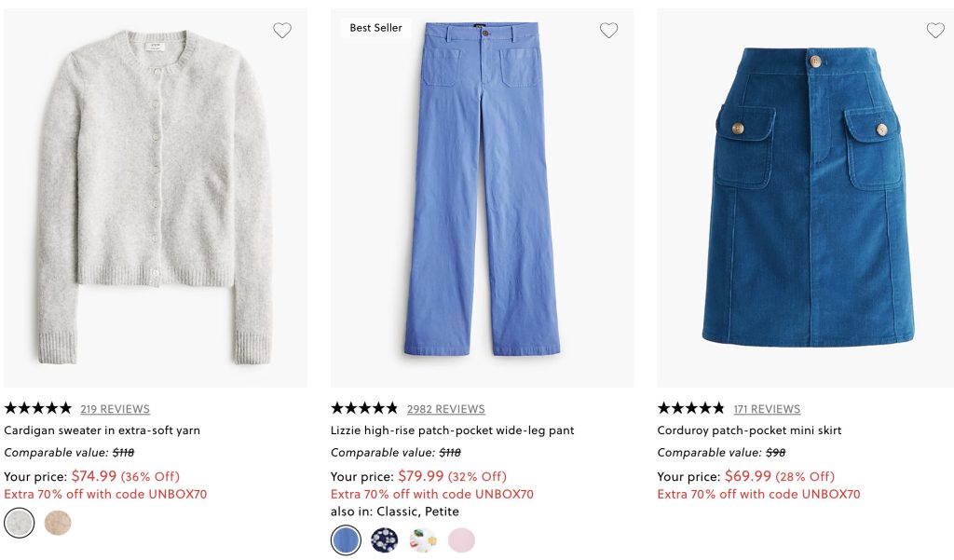954x560 pixels.
Task: Open the blue wide-leg pant image
Action: pyautogui.click(x=482, y=198)
